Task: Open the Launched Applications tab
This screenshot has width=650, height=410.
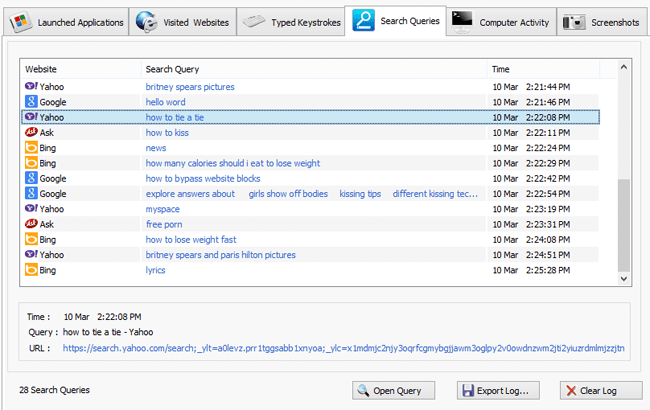Action: (66, 22)
